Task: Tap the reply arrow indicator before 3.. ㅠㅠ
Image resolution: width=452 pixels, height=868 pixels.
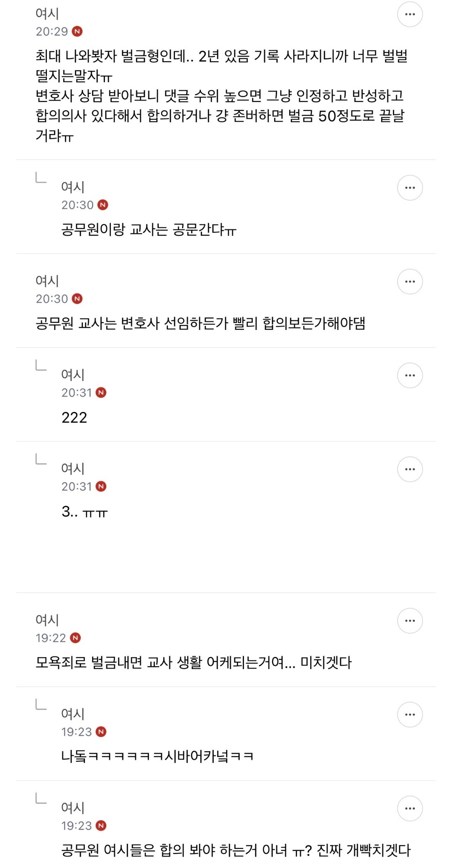Action: [41, 459]
